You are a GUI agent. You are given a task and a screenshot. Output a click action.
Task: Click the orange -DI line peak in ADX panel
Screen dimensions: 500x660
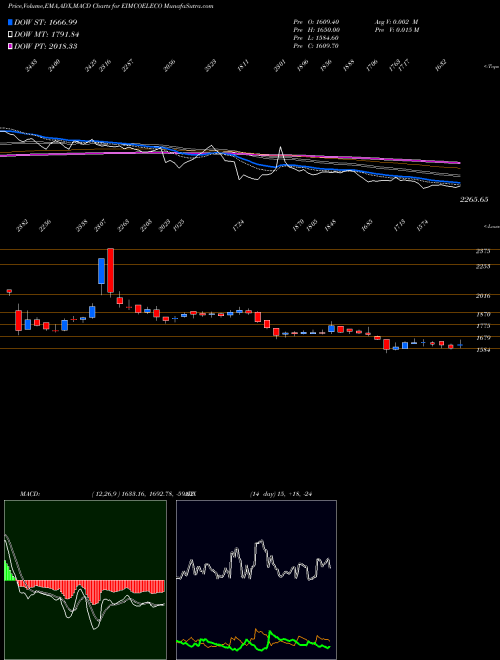coord(256,630)
